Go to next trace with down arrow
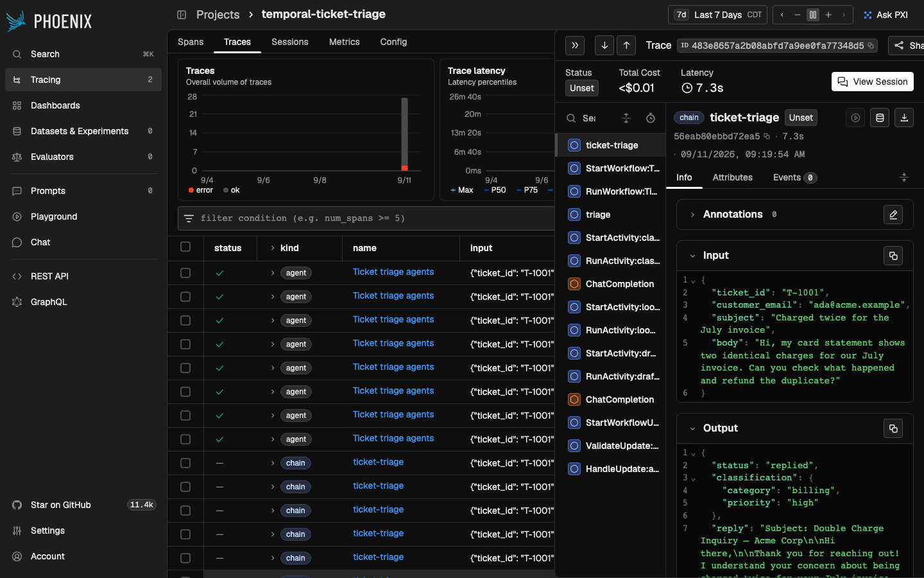Screen dimensions: 924x578 pos(604,46)
